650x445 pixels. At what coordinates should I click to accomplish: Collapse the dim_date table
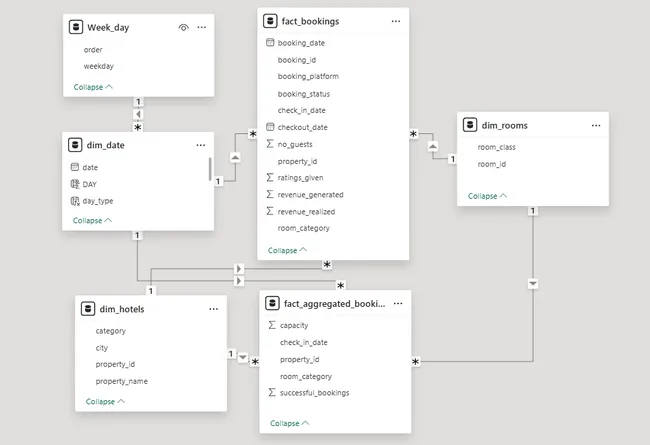[x=92, y=220]
